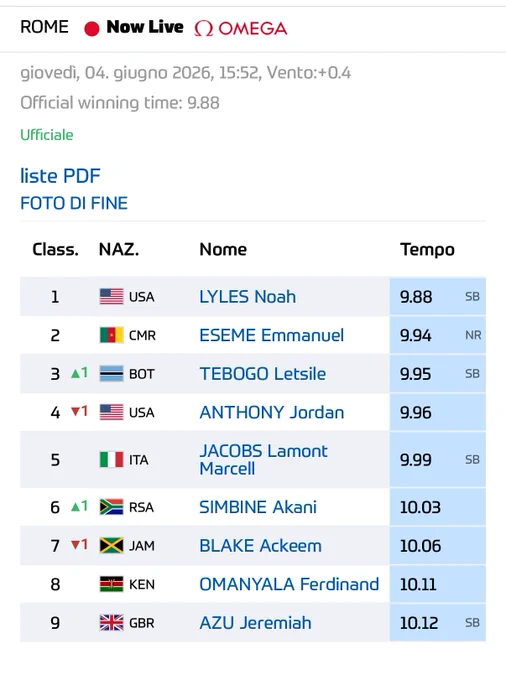This screenshot has width=506, height=680.
Task: Open LYLES Noah athlete profile
Action: (x=248, y=297)
